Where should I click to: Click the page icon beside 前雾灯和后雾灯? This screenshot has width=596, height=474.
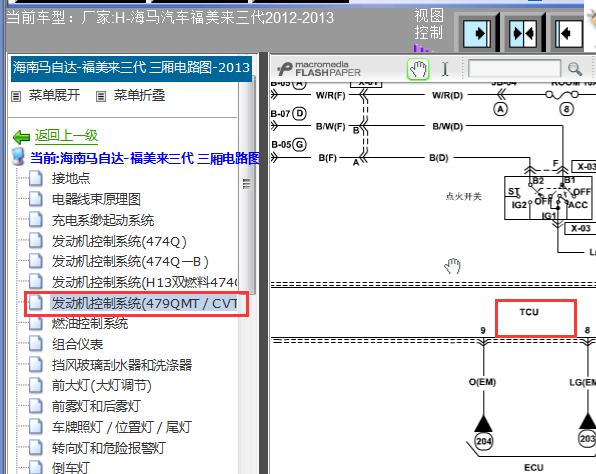(36, 406)
